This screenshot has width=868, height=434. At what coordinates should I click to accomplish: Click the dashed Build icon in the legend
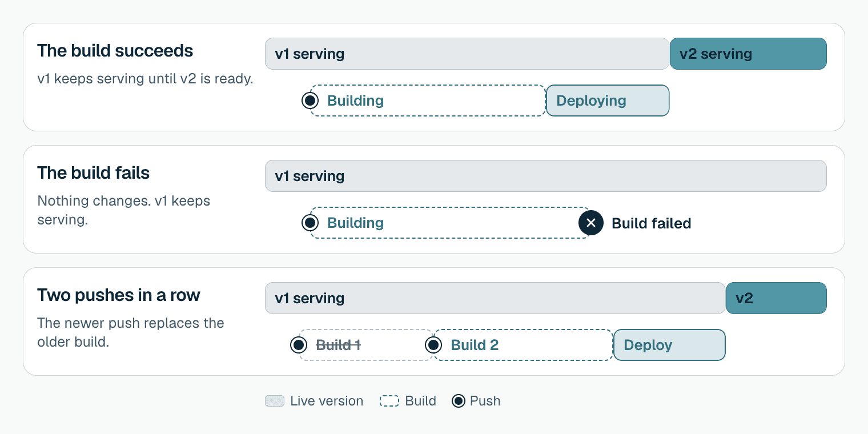pyautogui.click(x=389, y=401)
